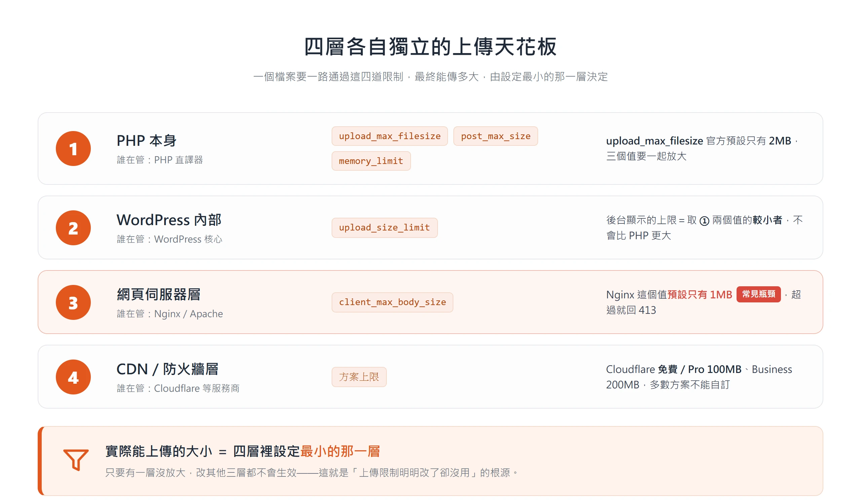The width and height of the screenshot is (861, 504).
Task: Click the text 會比 PHP 更大
Action: pyautogui.click(x=639, y=236)
